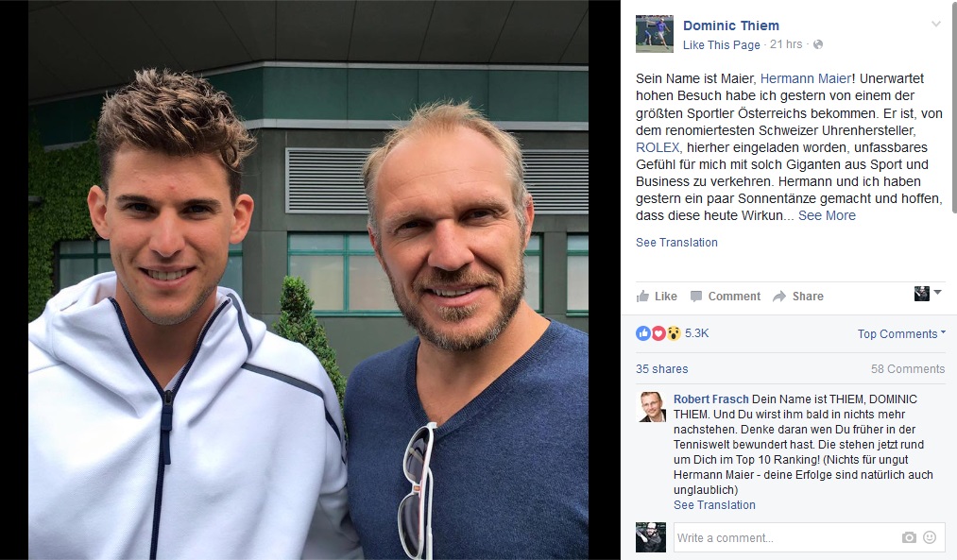The width and height of the screenshot is (957, 560).
Task: Click the camera icon in comment box
Action: coord(909,537)
